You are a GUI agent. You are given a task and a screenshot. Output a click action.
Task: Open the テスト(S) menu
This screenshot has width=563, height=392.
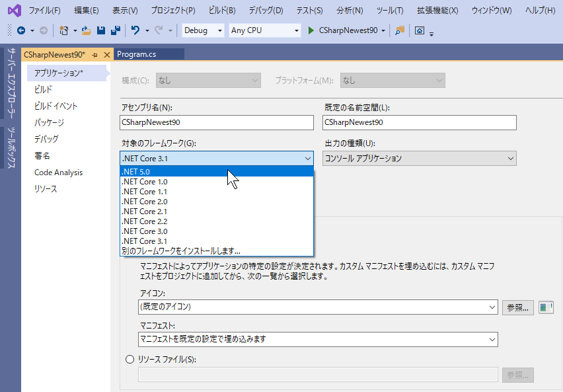(309, 11)
